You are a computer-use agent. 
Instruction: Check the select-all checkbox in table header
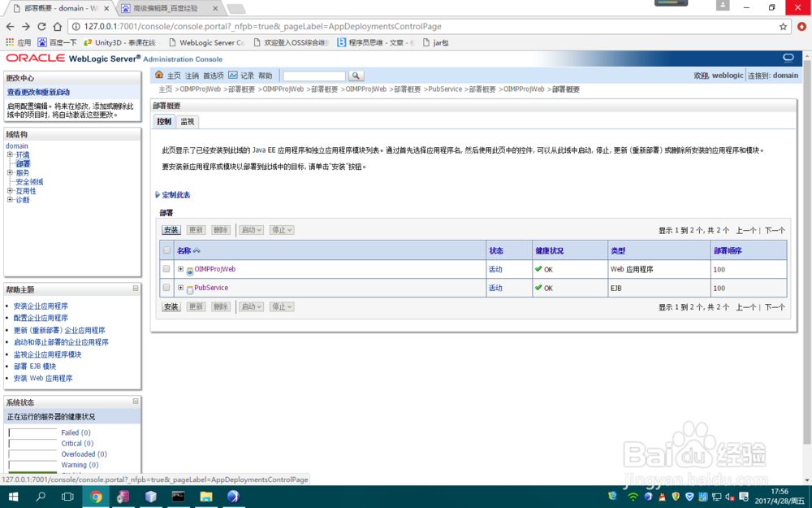tap(166, 250)
